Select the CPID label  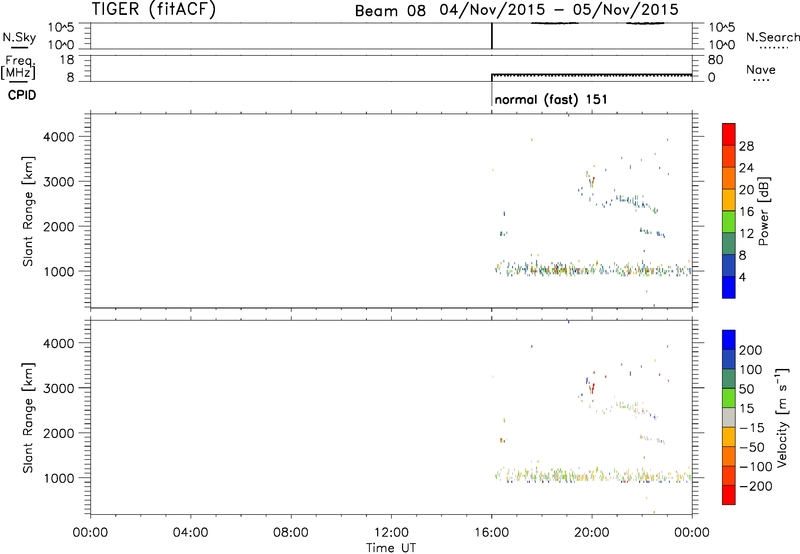(x=22, y=95)
